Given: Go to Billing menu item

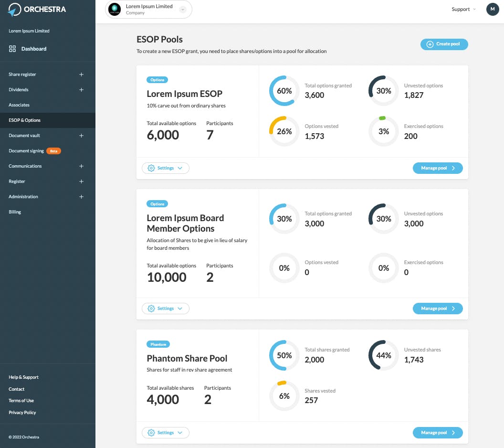Looking at the screenshot, I should pyautogui.click(x=15, y=212).
